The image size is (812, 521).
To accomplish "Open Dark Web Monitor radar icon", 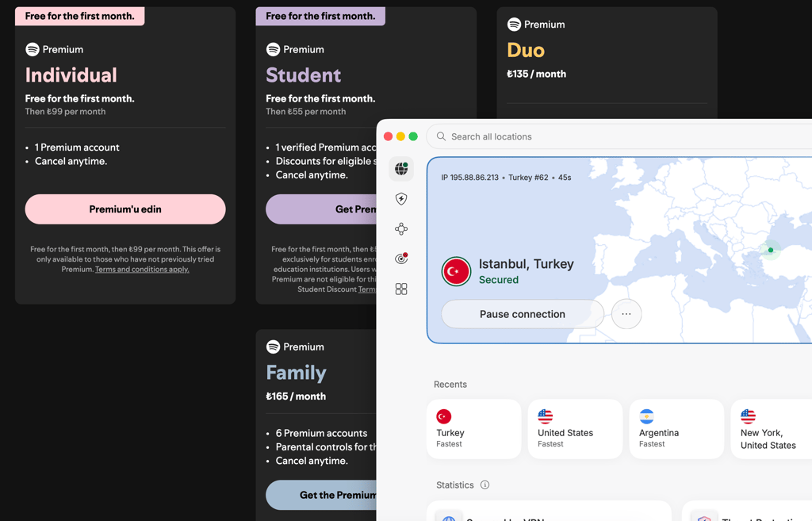I will pos(401,259).
